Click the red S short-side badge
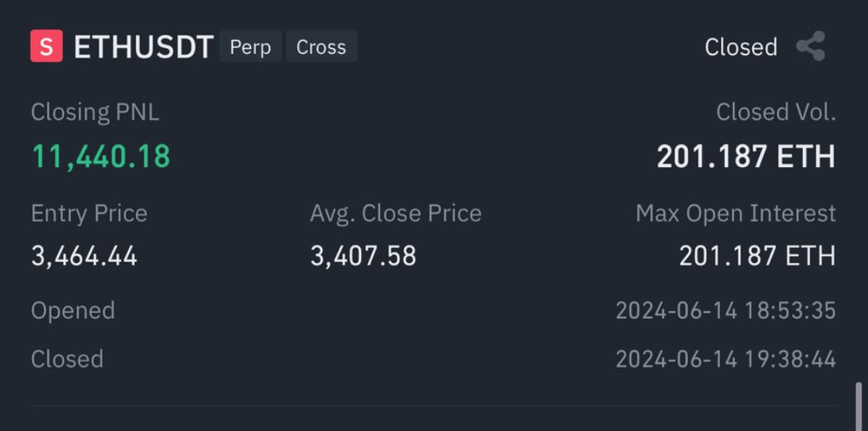 point(47,46)
